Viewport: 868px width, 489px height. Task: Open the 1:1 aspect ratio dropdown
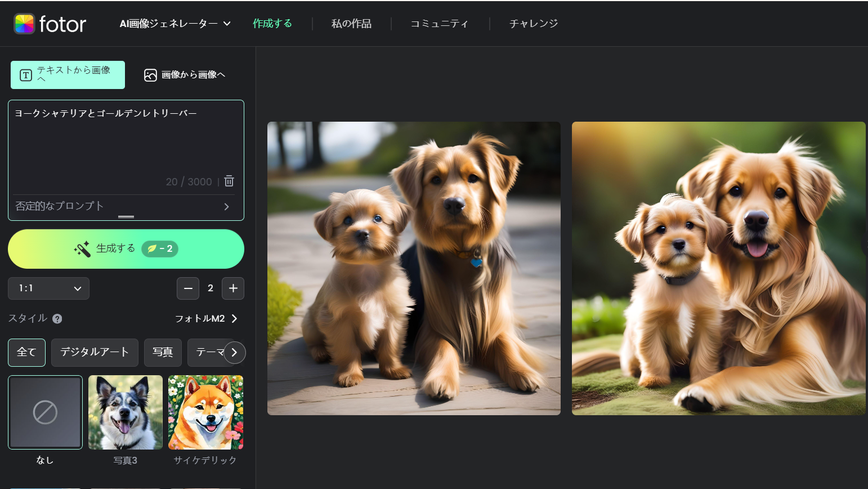point(48,288)
